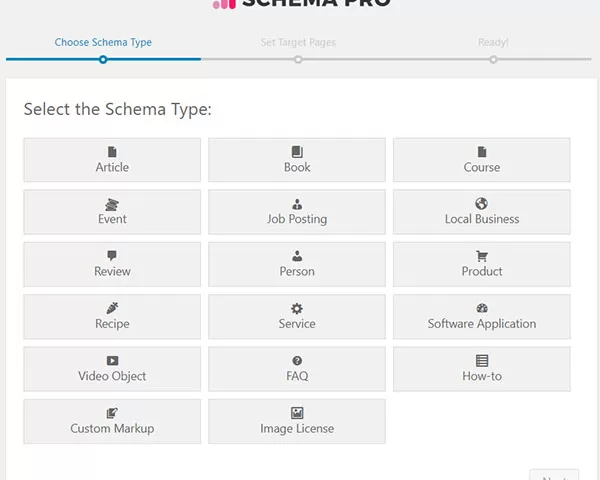
Task: Choose the Book schema label
Action: point(297,167)
